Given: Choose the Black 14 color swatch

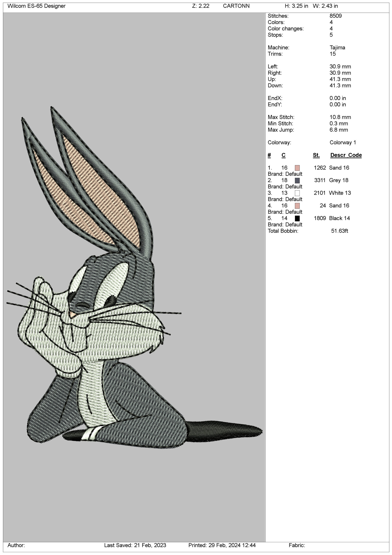Looking at the screenshot, I should click(x=297, y=218).
